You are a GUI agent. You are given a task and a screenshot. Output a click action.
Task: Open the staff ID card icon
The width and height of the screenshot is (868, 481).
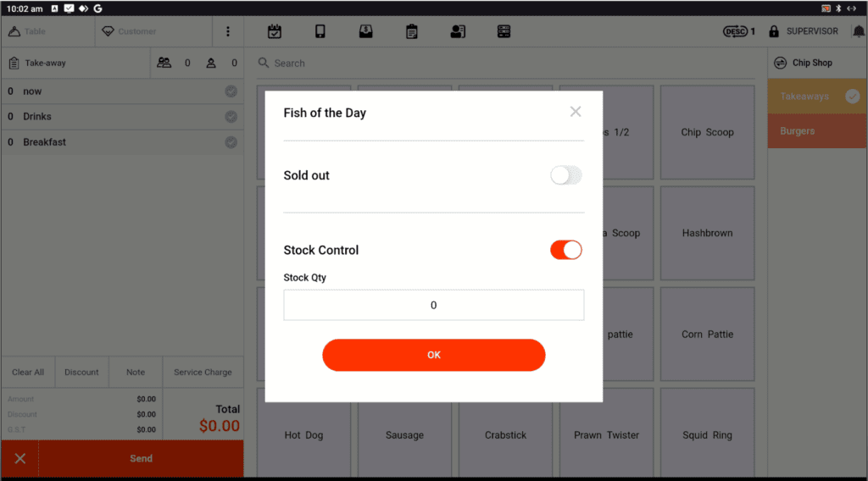click(x=458, y=31)
